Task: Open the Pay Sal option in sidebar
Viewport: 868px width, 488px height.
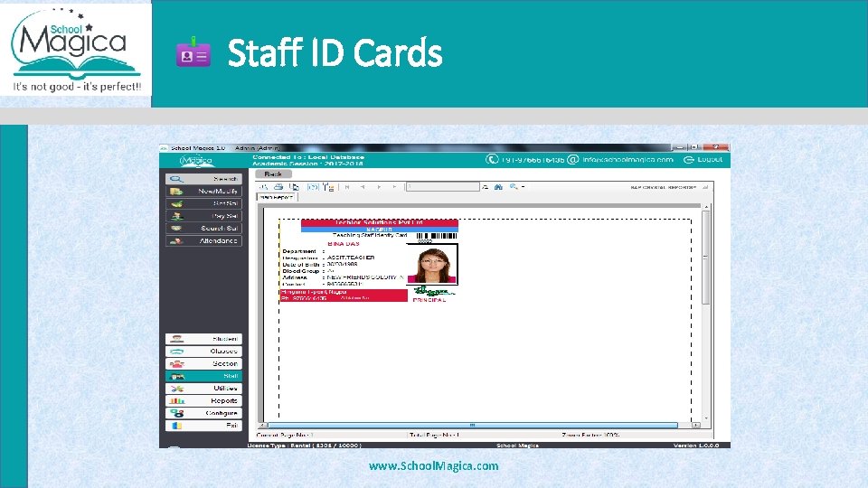Action: (203, 216)
